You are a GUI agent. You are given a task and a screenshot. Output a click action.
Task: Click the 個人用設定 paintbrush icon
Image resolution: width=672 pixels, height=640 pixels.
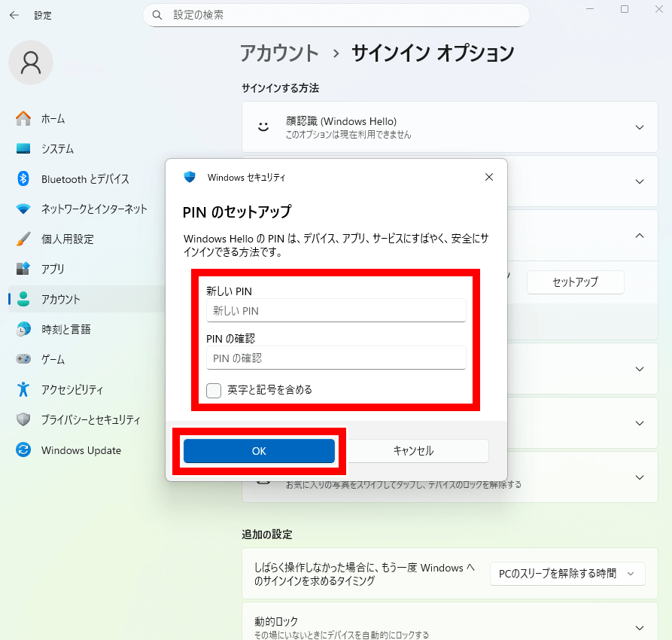23,239
